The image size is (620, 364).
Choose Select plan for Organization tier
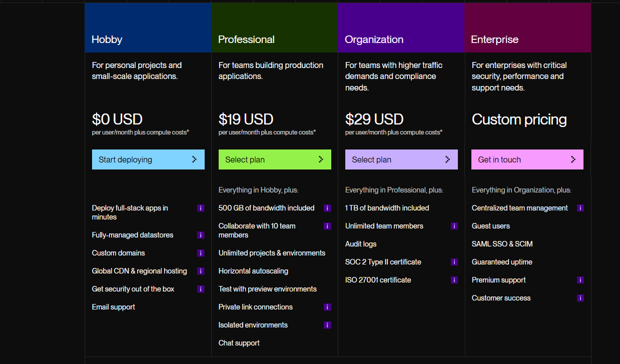point(401,159)
